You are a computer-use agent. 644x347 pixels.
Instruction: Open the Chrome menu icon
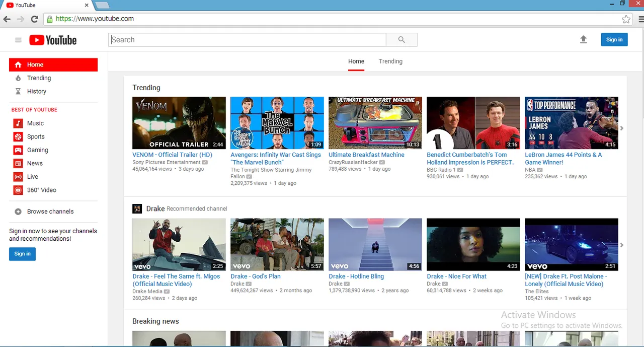(x=641, y=19)
